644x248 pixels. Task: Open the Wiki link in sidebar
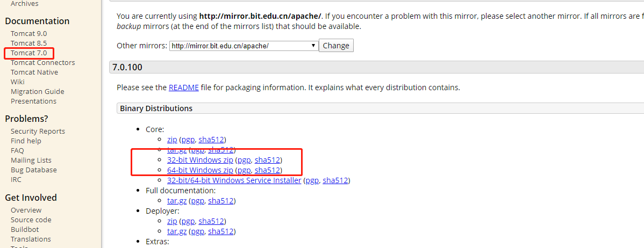click(18, 82)
